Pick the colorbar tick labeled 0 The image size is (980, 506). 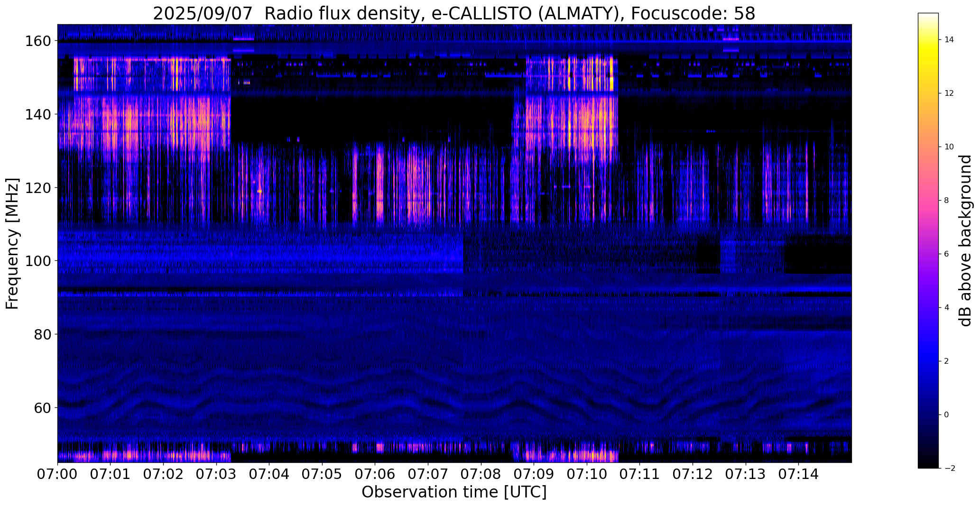pos(947,415)
